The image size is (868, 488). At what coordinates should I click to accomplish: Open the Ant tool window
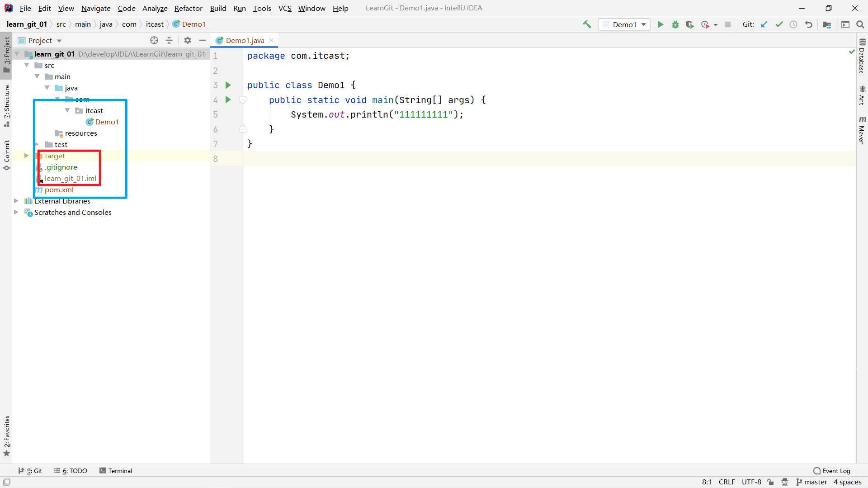tap(862, 95)
